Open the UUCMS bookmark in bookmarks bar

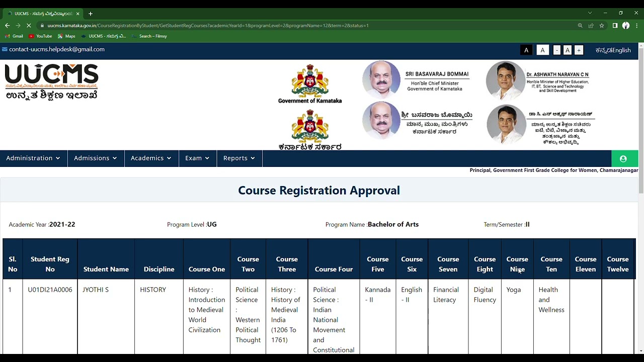(x=104, y=36)
